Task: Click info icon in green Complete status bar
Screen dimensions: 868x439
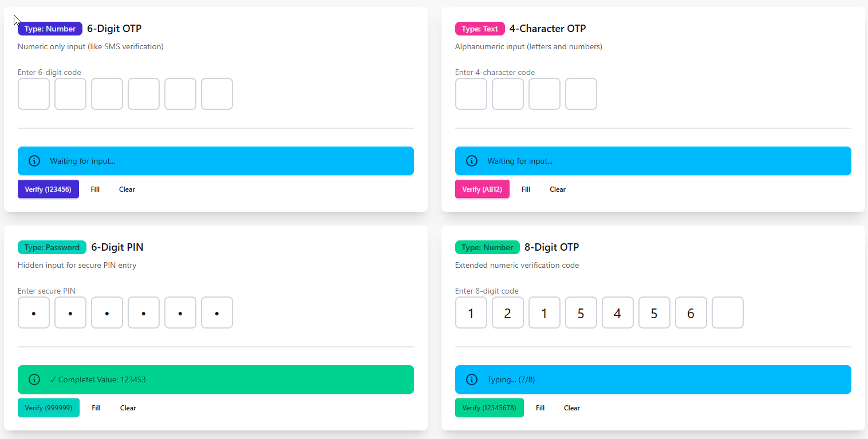Action: 34,379
